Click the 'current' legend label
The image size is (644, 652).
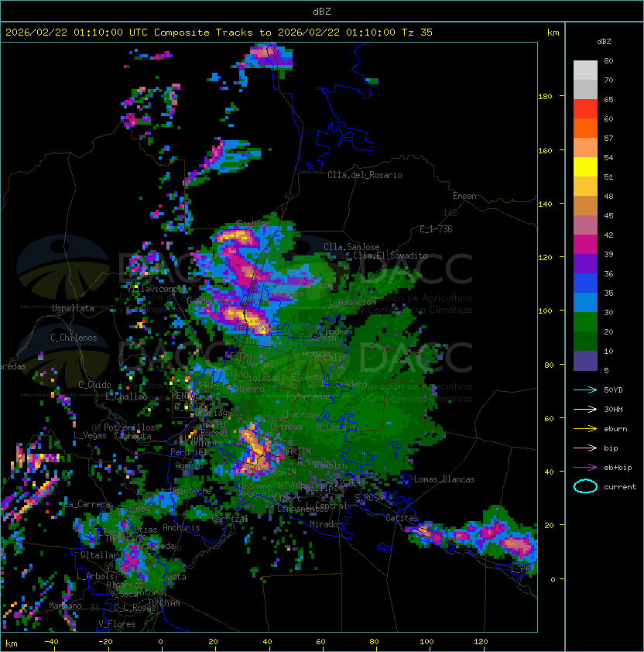(x=620, y=487)
